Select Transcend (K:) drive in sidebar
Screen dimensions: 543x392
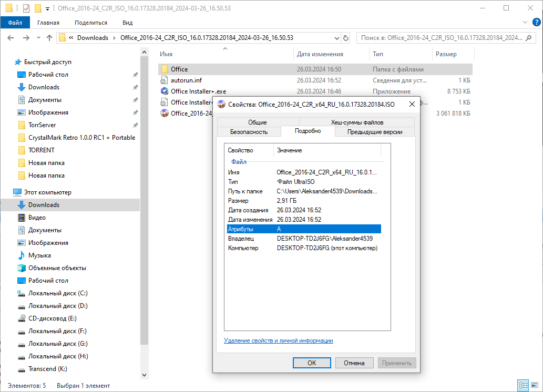tap(47, 369)
